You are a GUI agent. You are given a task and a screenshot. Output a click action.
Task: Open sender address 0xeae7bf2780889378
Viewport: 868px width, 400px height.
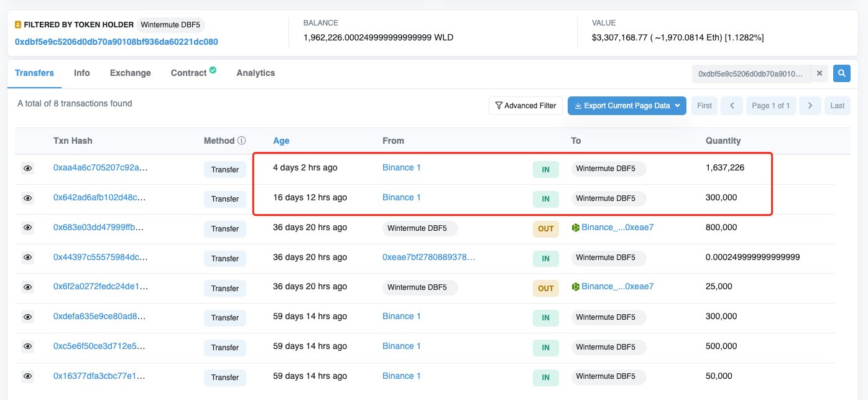tap(429, 257)
